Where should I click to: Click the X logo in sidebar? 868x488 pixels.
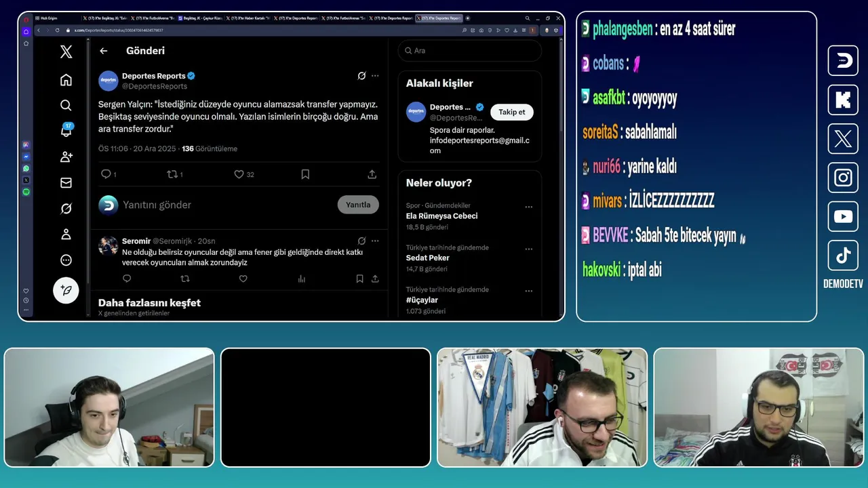point(66,52)
